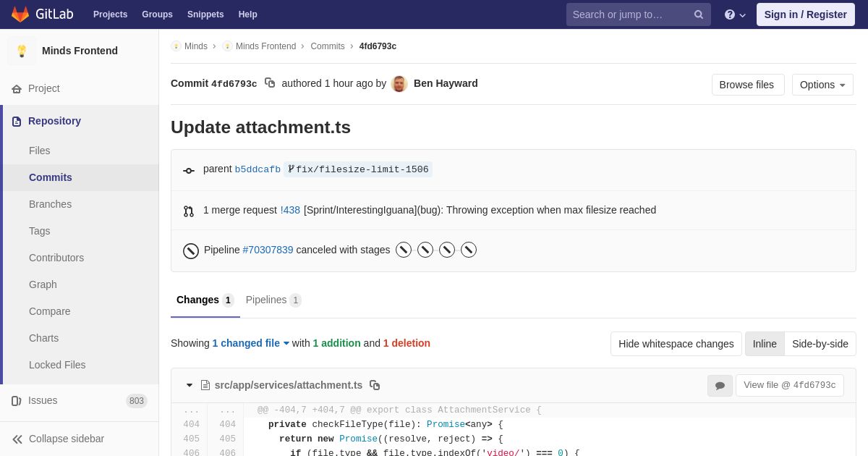The image size is (868, 456).
Task: Switch diff view to Inline
Action: click(765, 344)
